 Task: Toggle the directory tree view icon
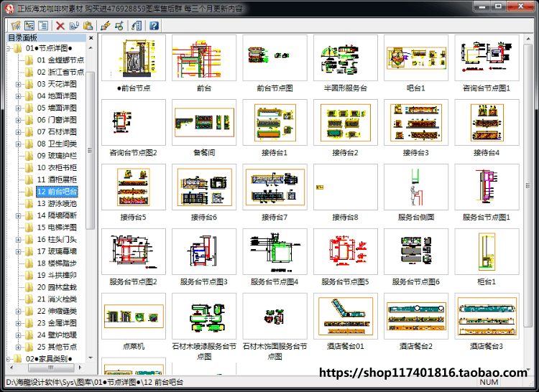point(29,26)
